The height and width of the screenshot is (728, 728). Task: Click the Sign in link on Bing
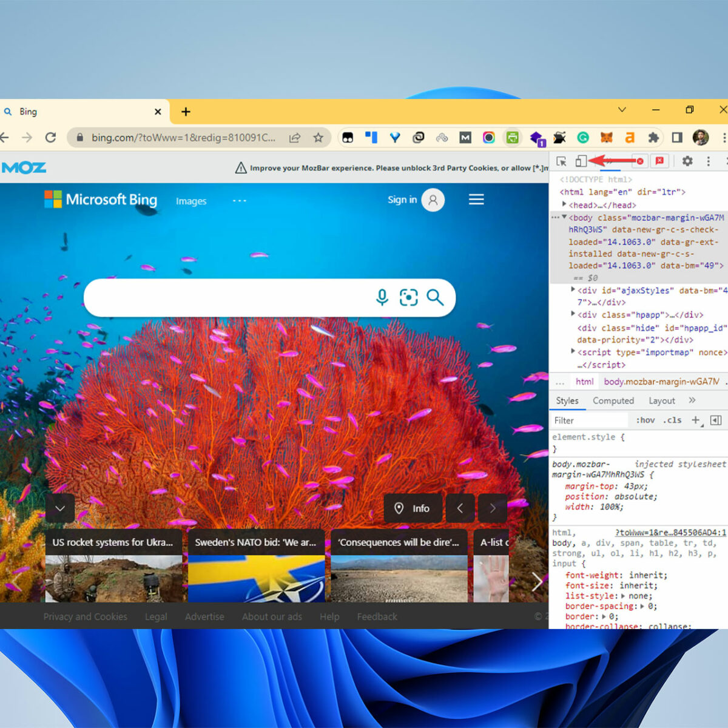click(402, 200)
